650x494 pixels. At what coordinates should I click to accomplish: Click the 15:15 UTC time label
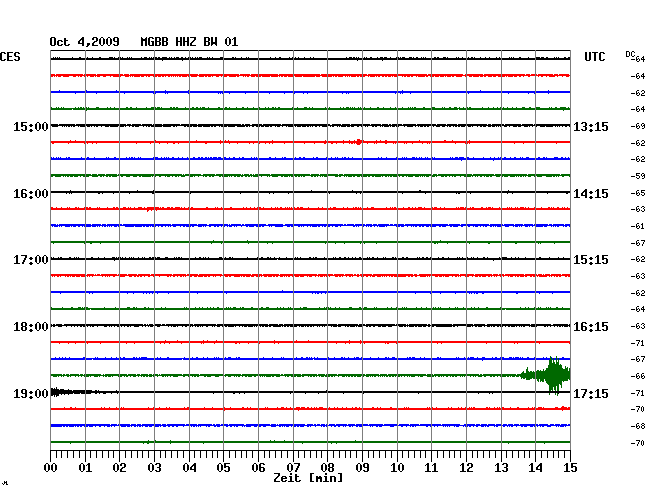click(x=591, y=260)
